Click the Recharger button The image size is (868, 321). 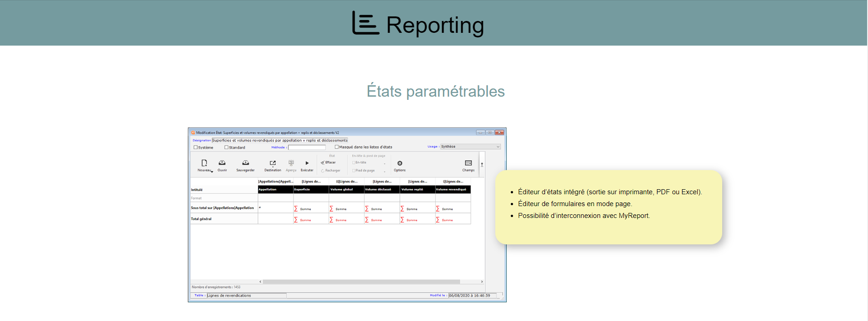330,171
